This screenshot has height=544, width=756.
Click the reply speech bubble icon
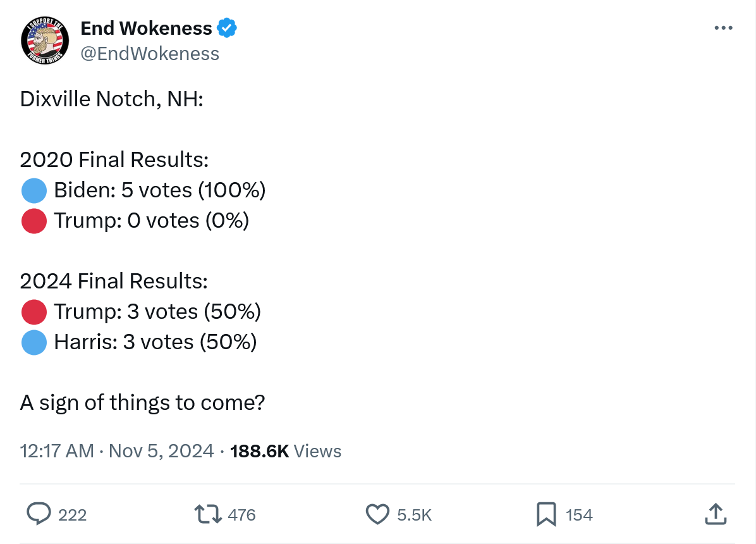click(39, 514)
